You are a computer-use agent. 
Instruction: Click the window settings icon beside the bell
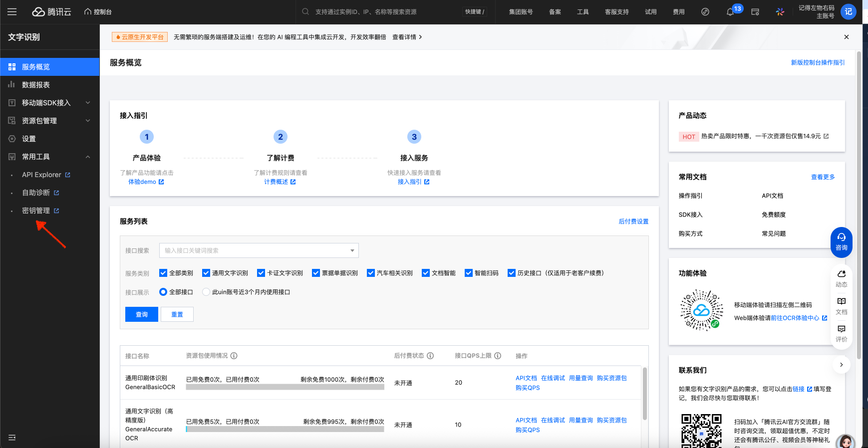[755, 12]
